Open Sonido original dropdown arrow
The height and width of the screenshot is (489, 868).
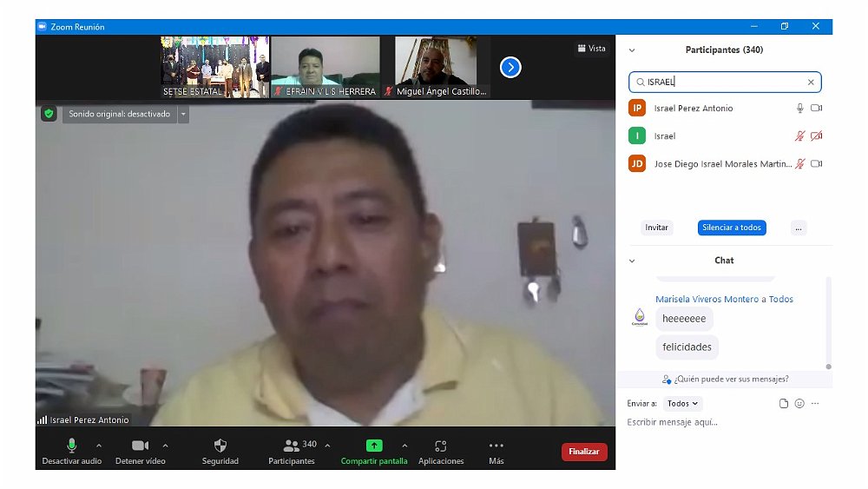pyautogui.click(x=183, y=114)
